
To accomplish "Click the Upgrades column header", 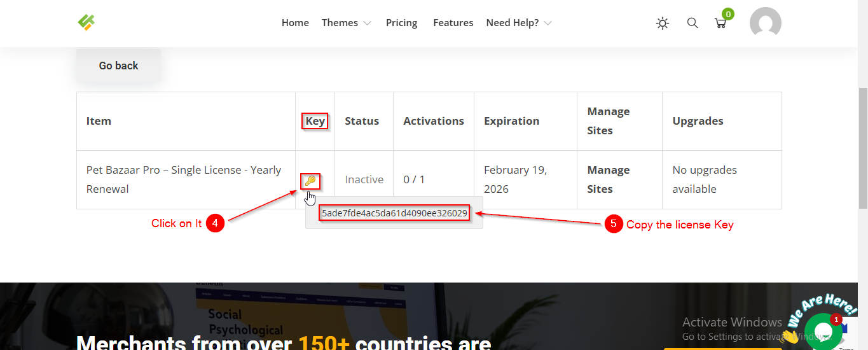I will tap(698, 121).
